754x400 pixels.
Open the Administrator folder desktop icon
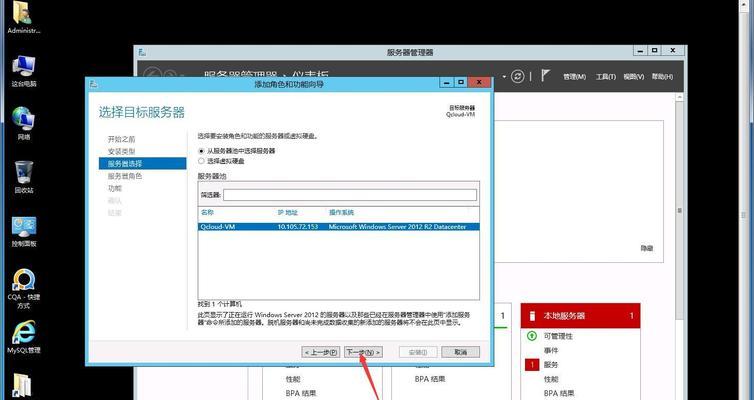click(x=23, y=16)
